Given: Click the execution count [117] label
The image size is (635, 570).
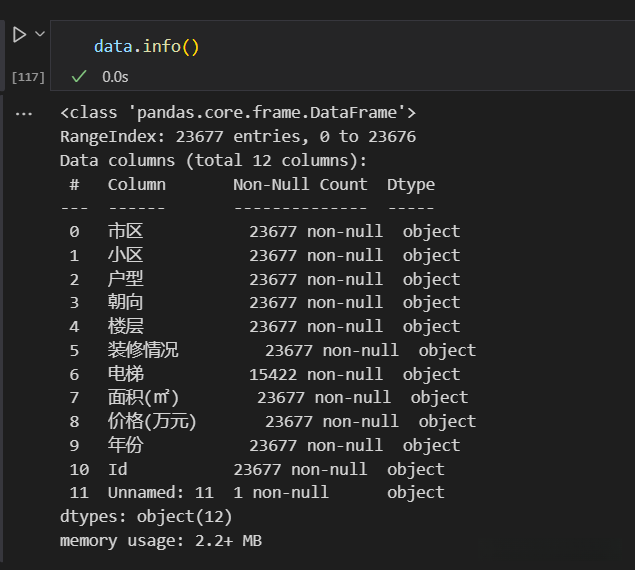Looking at the screenshot, I should click(x=28, y=77).
